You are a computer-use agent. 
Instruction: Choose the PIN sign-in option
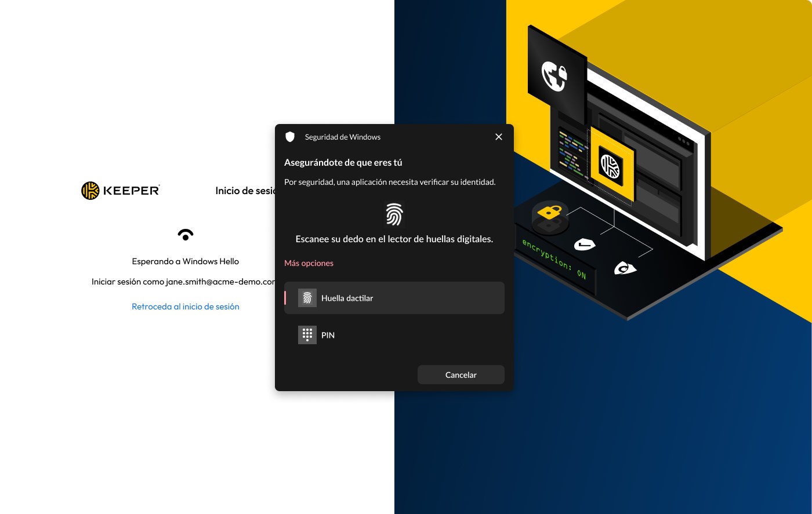pyautogui.click(x=394, y=335)
